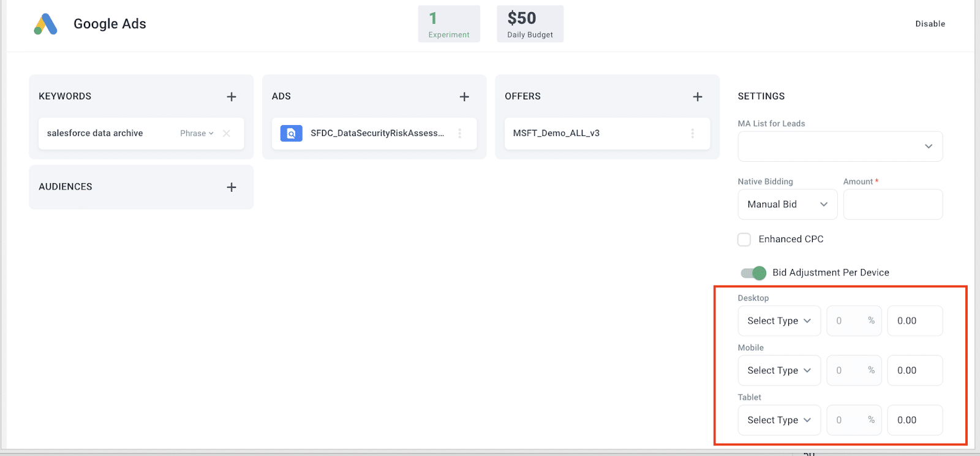Click the blue search ad icon

(292, 133)
